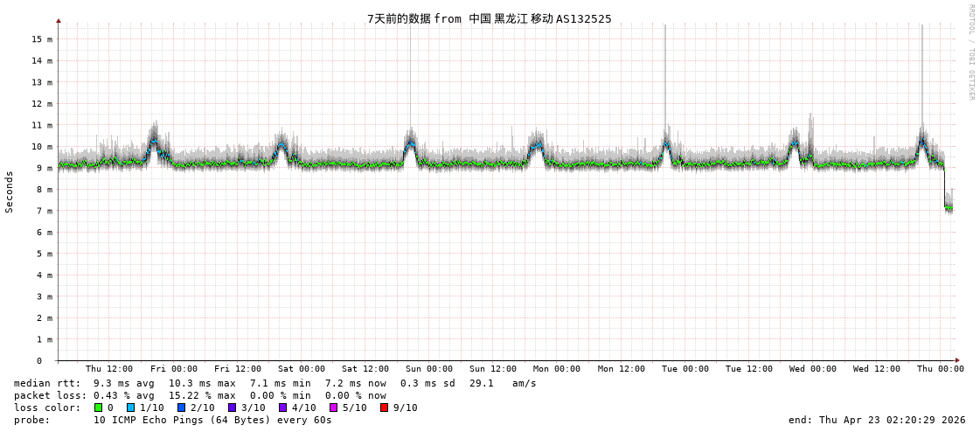Screen dimensions: 980x432
Task: Click the "Wed 12:00" time axis label
Action: [x=877, y=369]
